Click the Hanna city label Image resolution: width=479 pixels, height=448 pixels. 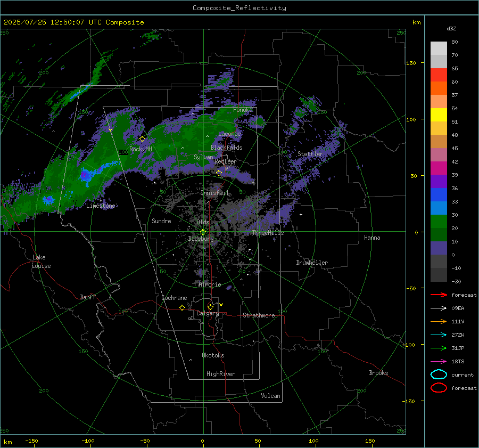point(372,238)
